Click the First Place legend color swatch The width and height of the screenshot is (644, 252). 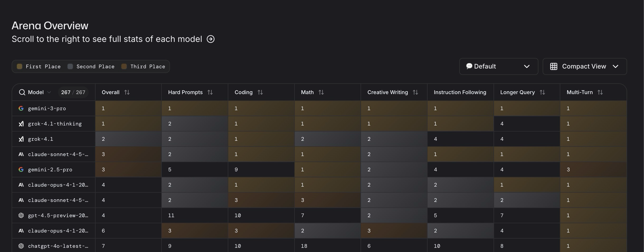[x=20, y=66]
